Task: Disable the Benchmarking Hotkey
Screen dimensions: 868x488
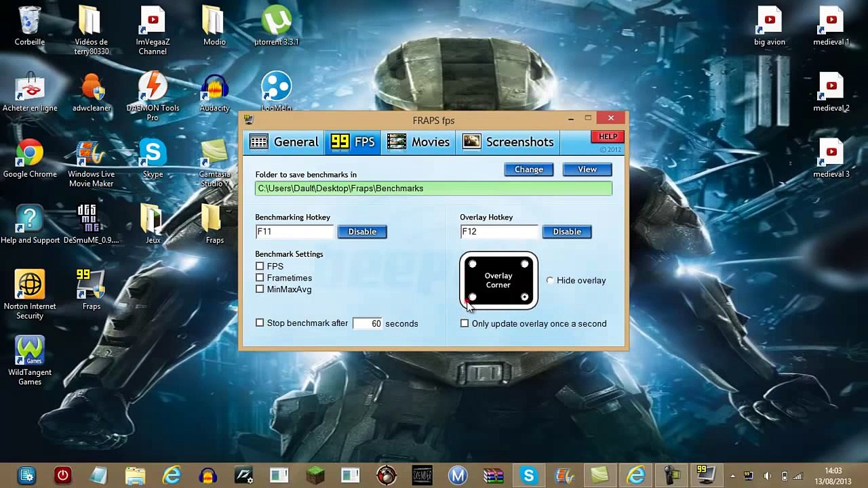Action: point(362,232)
